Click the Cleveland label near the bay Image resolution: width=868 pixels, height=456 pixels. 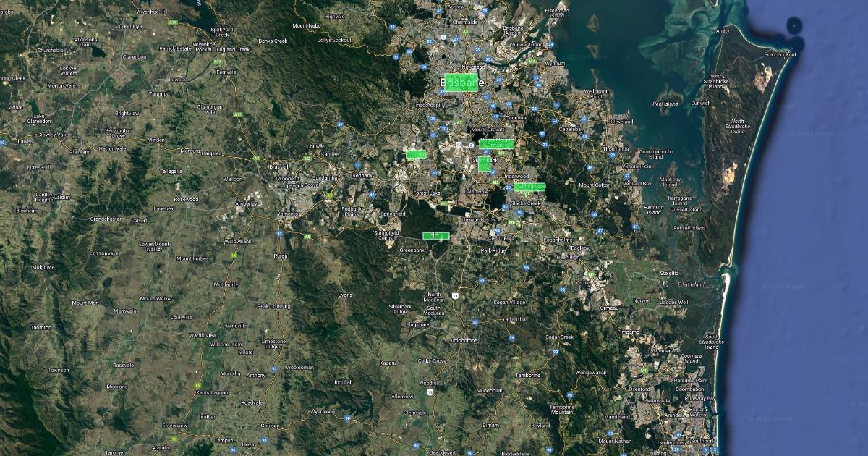[621, 121]
